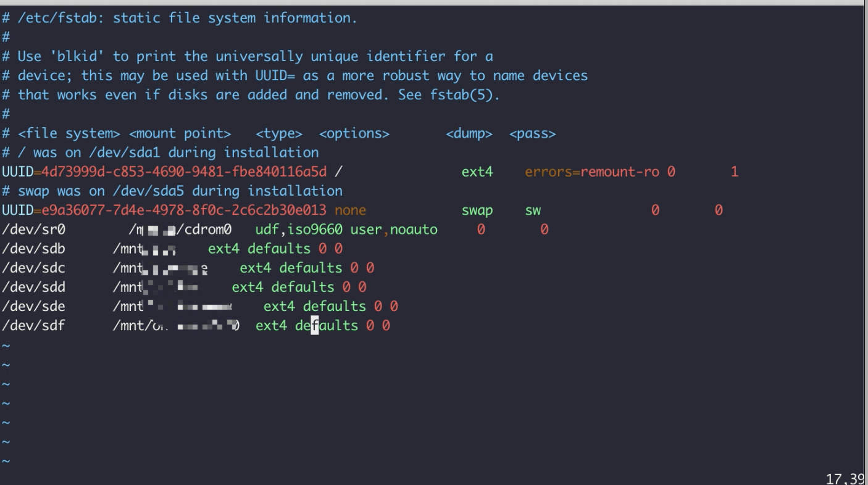Place cursor on errors=remount-ro option

point(592,172)
